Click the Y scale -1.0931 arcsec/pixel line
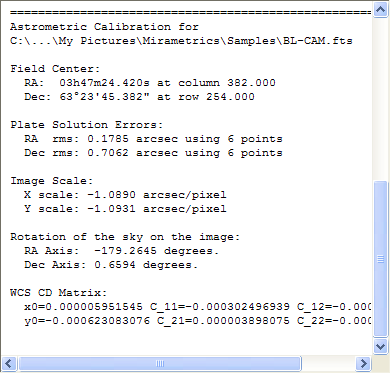Image resolution: width=391 pixels, height=374 pixels. tap(125, 209)
